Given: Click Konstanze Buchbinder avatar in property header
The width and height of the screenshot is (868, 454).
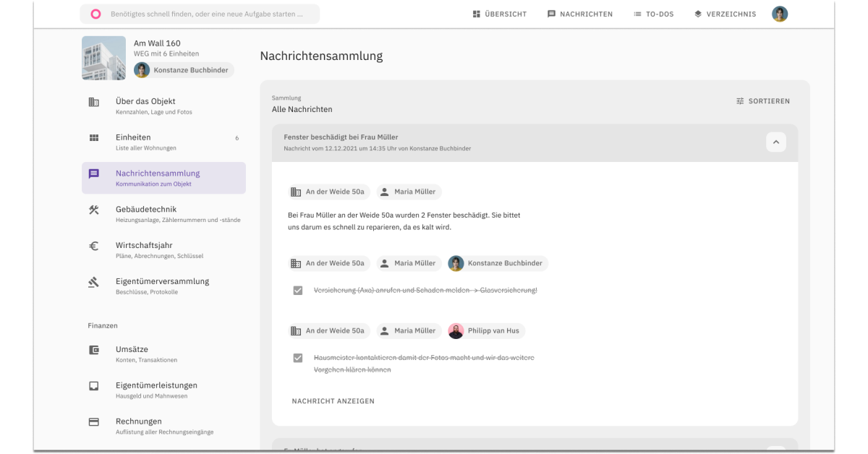Looking at the screenshot, I should click(142, 70).
